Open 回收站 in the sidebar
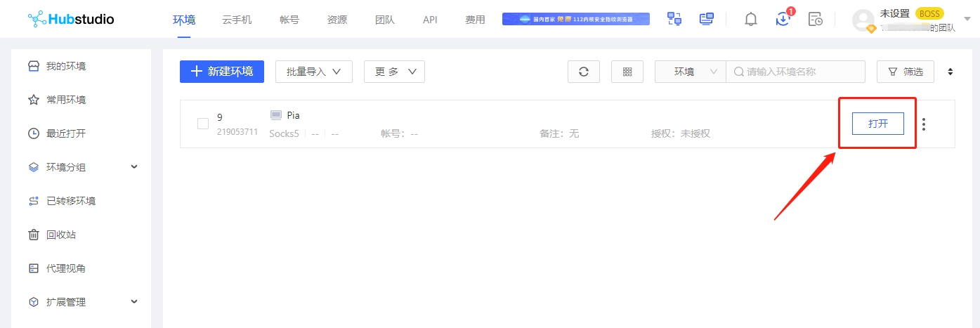Viewport: 980px width, 328px height. 61,235
